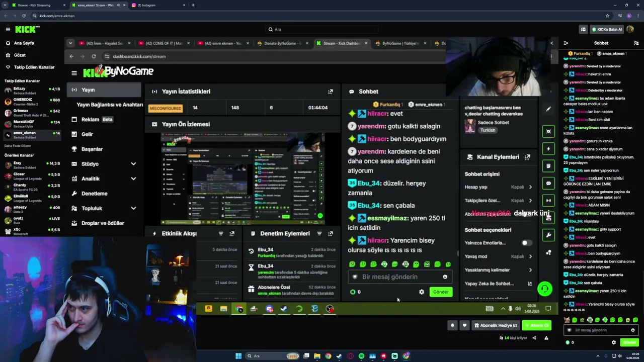Open File Explorer from the taskbar
This screenshot has height=362, width=644.
(317, 356)
